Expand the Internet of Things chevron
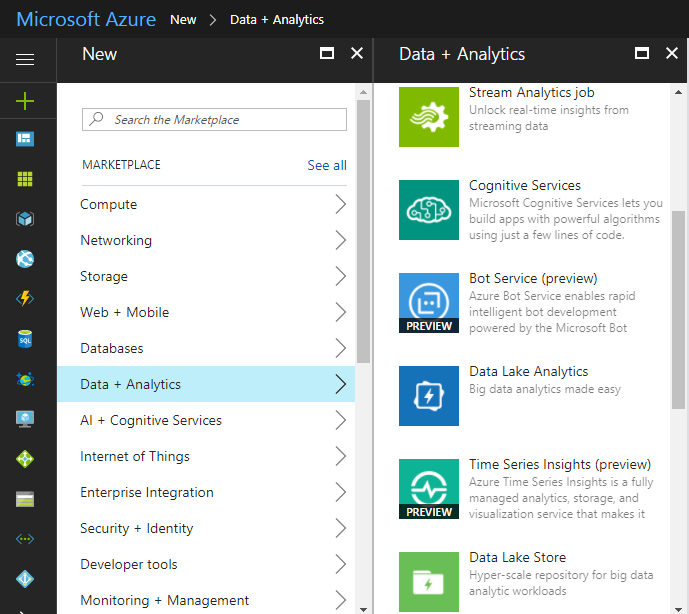The image size is (689, 614). (x=340, y=457)
